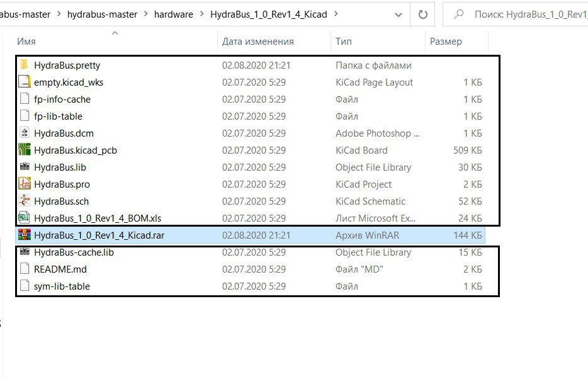Click type Файл "MD" cell
The image size is (588, 379).
point(359,269)
